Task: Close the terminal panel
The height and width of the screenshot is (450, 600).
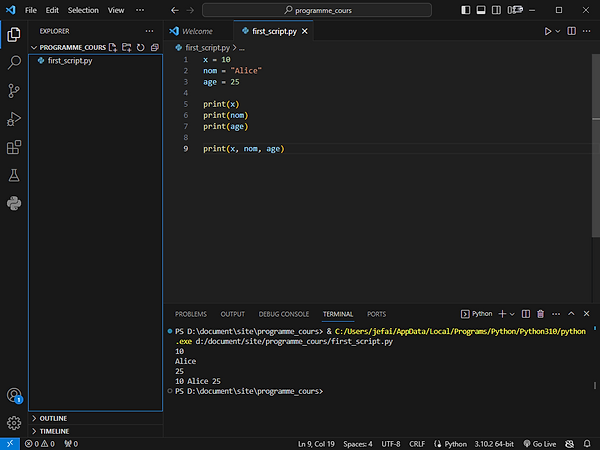Action: (x=586, y=314)
